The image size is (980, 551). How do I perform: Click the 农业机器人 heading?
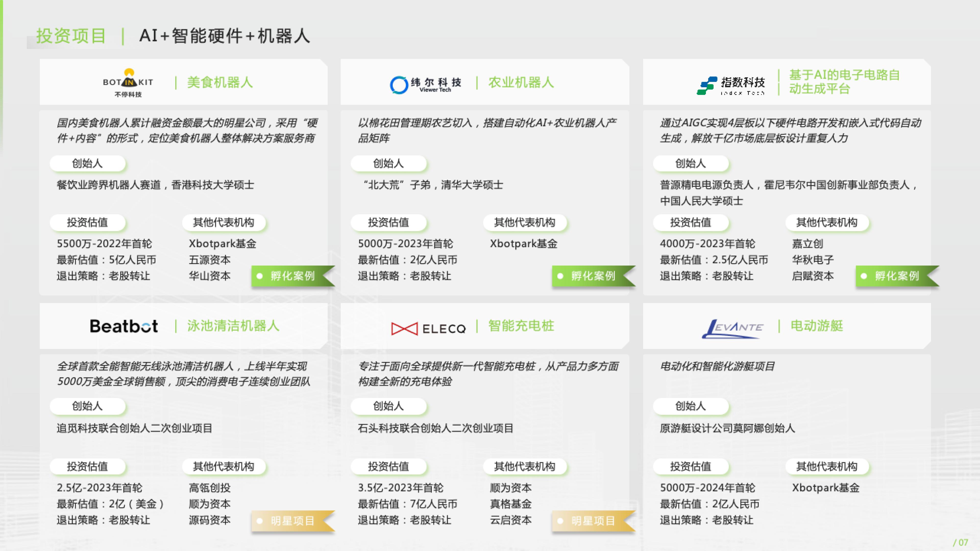[x=521, y=82]
